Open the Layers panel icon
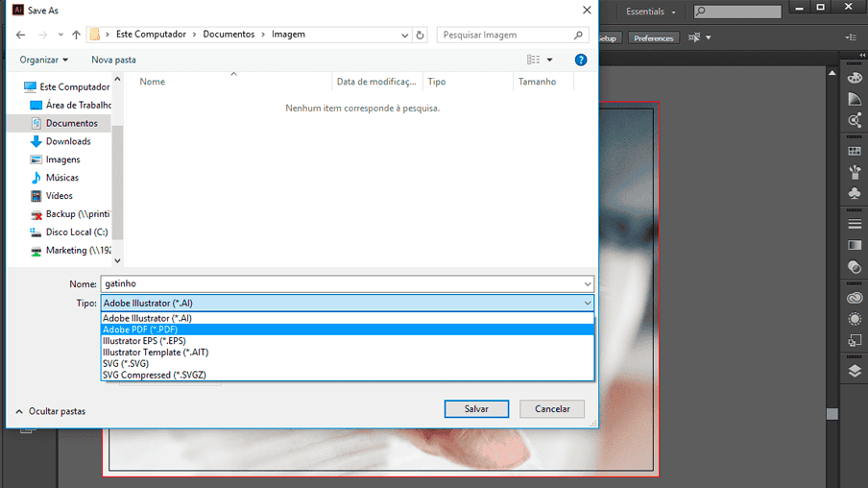868x488 pixels. point(855,372)
